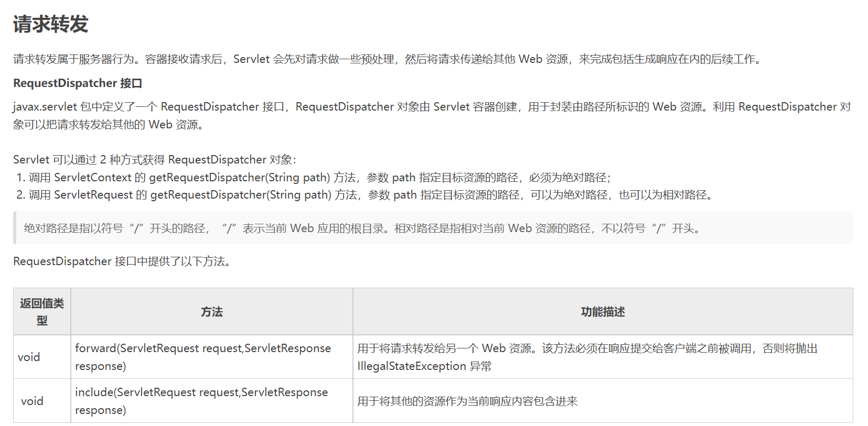
Task: Click the 返回值类型 table header
Action: (42, 311)
